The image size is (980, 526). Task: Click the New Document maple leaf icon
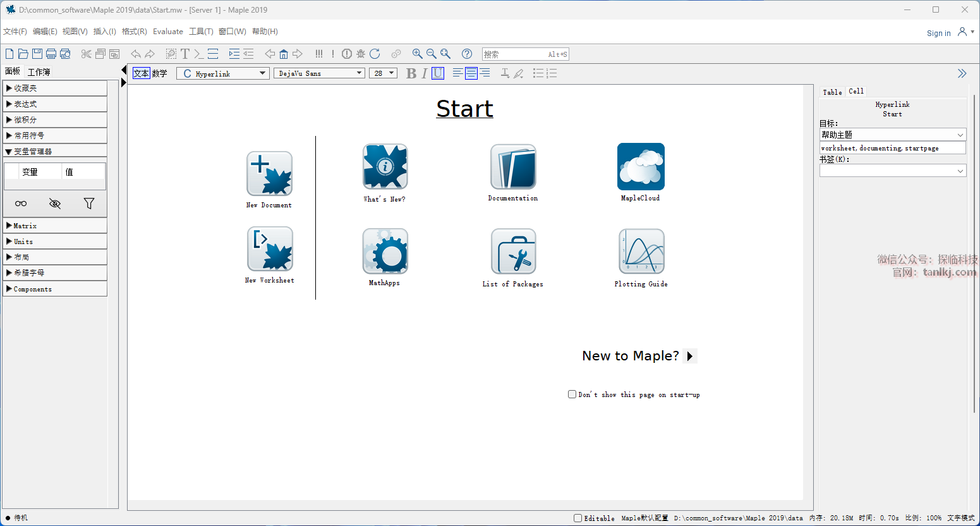tap(269, 174)
